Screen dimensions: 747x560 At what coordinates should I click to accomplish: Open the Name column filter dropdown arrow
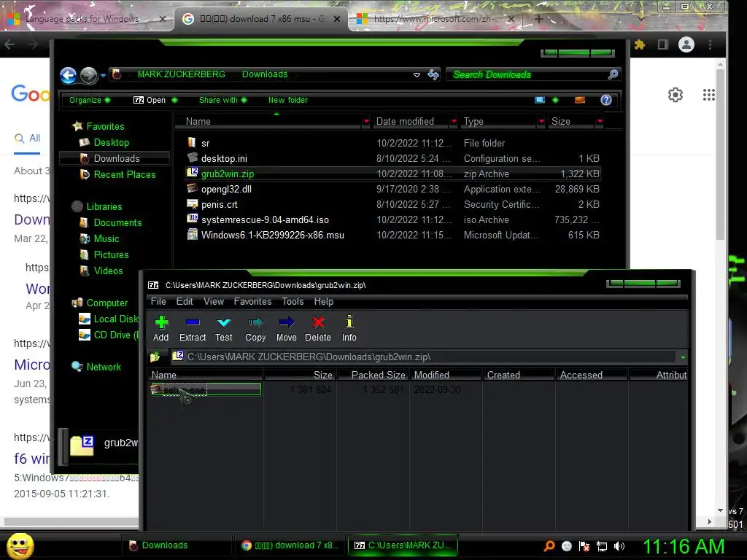366,122
